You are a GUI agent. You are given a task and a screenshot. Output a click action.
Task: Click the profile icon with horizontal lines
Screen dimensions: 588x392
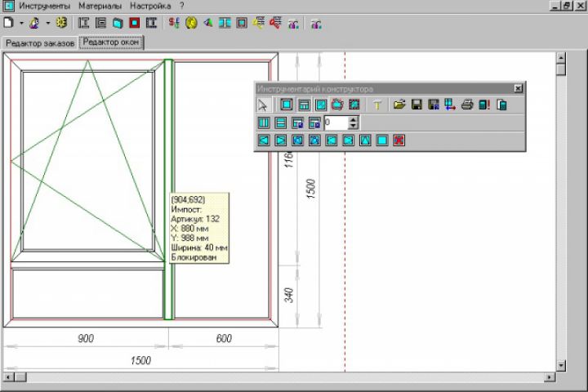tap(100, 23)
